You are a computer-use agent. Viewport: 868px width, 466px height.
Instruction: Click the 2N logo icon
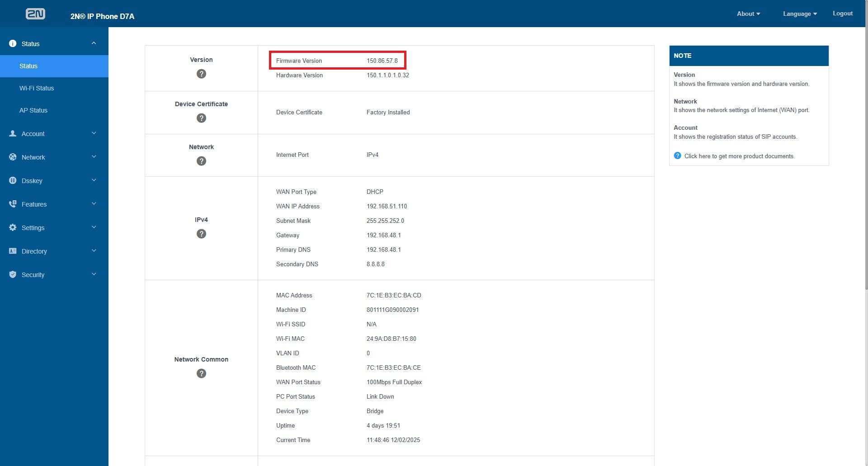(x=35, y=14)
